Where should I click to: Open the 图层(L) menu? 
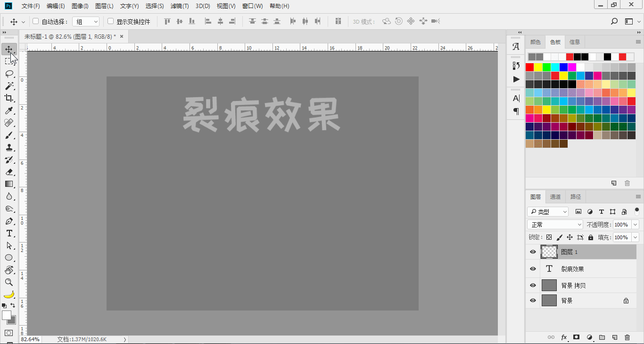coord(104,6)
